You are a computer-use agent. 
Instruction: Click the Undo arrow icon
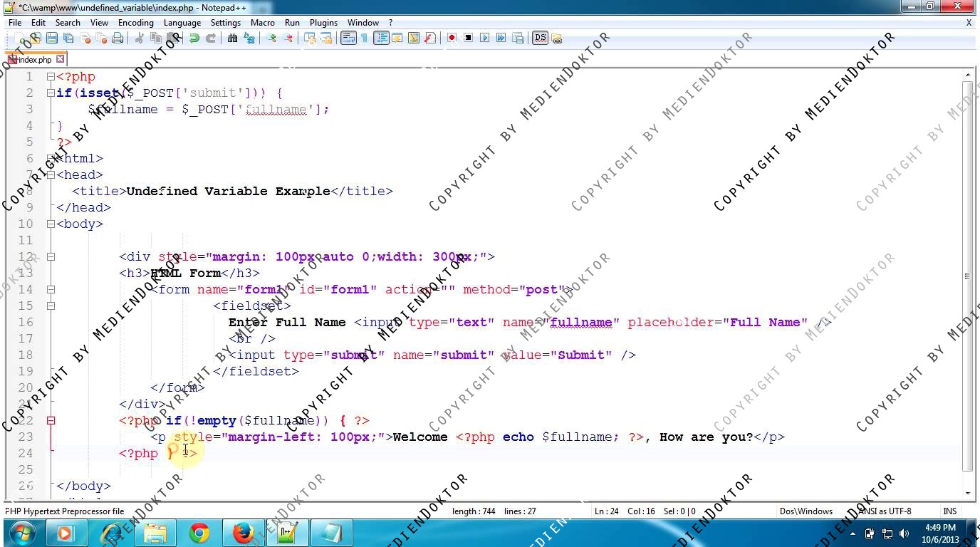coord(194,38)
